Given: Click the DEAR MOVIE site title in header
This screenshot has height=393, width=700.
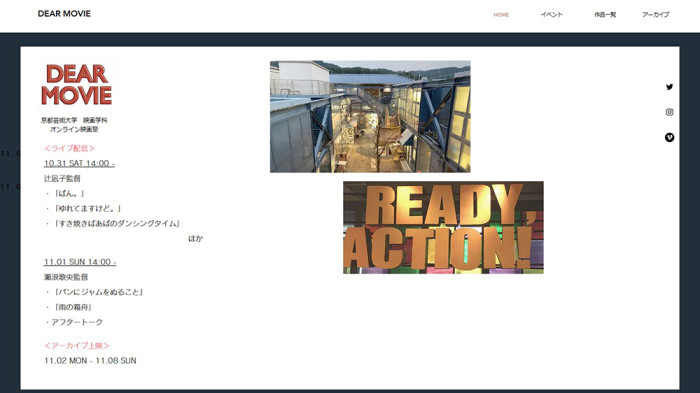Looking at the screenshot, I should 64,14.
